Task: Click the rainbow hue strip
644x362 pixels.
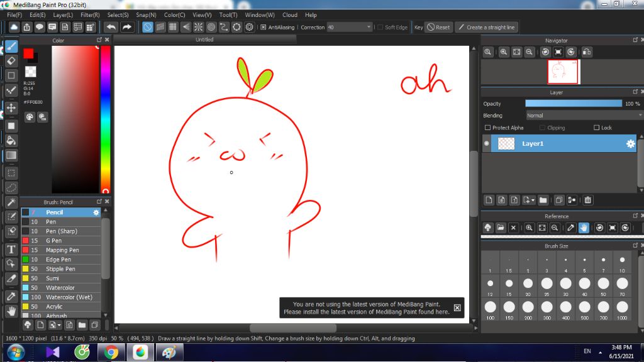Action: [105, 119]
